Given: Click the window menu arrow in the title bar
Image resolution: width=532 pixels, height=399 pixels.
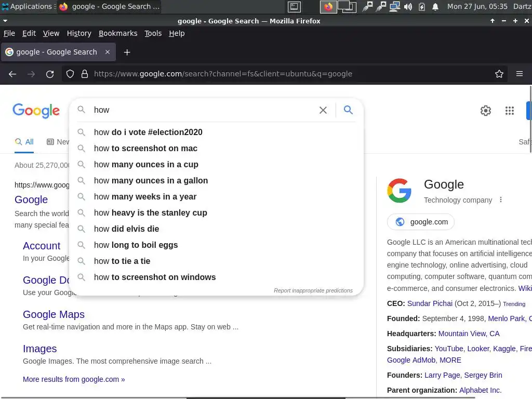Looking at the screenshot, I should (5, 21).
